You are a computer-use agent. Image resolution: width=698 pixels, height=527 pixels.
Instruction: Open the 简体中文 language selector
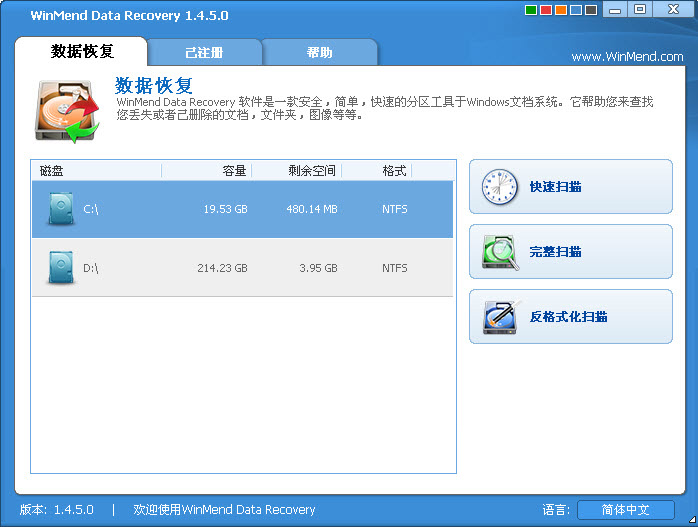click(x=625, y=510)
